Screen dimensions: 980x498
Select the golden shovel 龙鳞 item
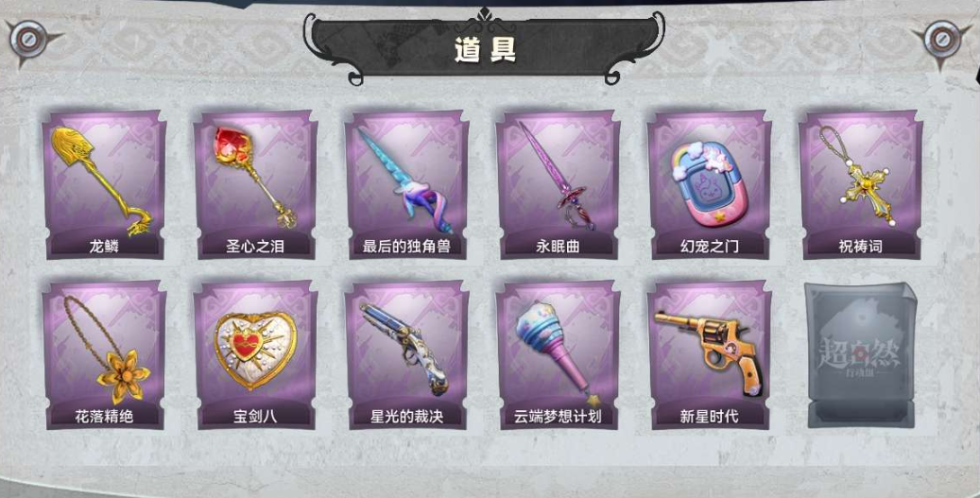click(x=104, y=185)
